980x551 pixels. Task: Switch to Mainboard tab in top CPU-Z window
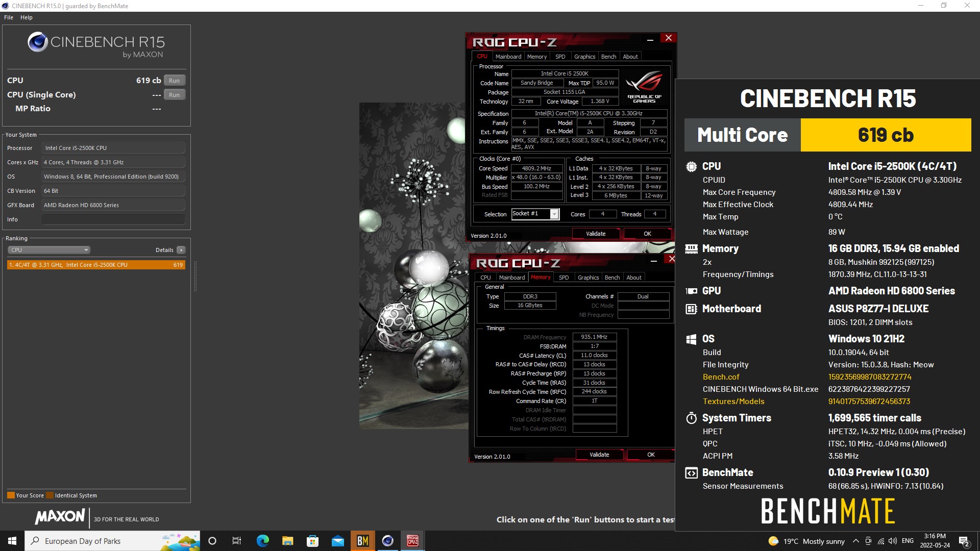point(508,57)
